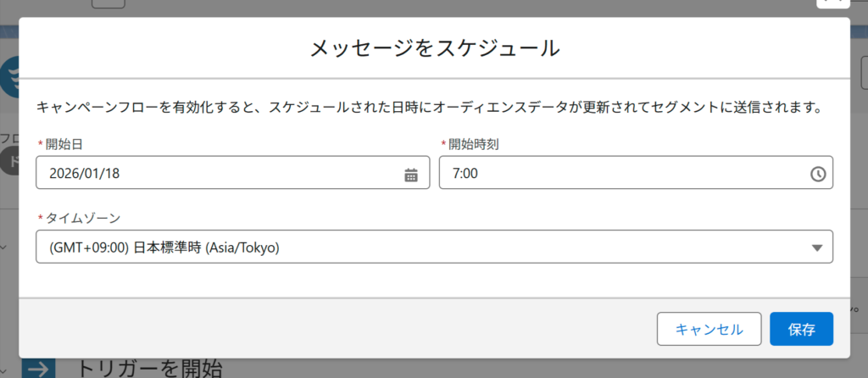
Task: Click the partially hidden button above dialog
Action: (108, 4)
